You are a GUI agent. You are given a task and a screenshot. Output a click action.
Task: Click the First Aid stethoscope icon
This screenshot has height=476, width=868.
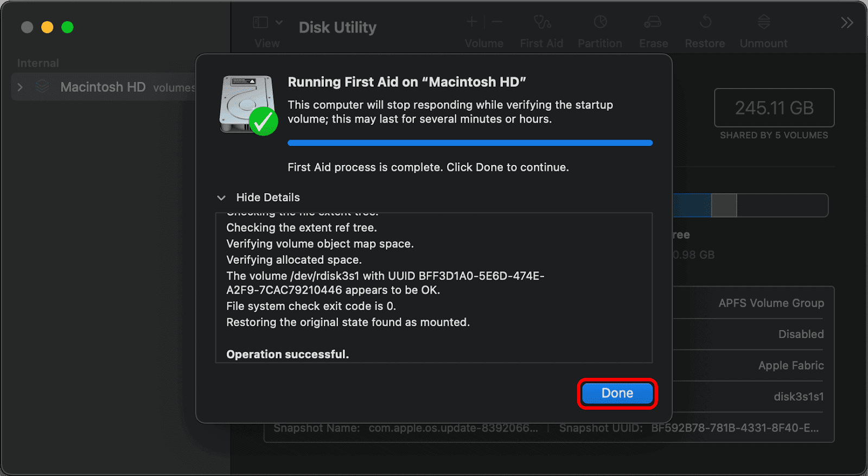click(541, 22)
